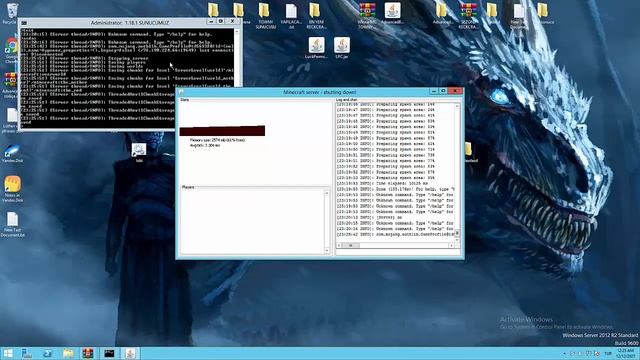
Task: Click the memory usage graph in the Stats panel
Action: pos(222,131)
